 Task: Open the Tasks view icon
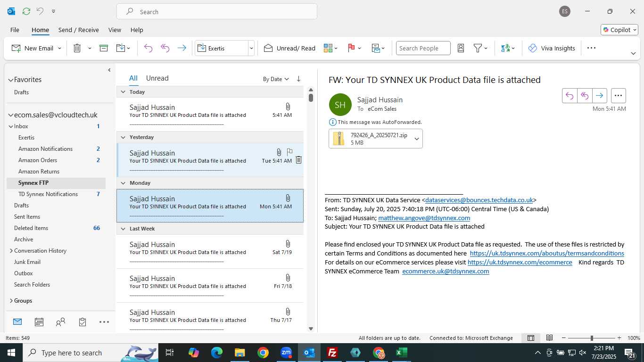tap(83, 322)
